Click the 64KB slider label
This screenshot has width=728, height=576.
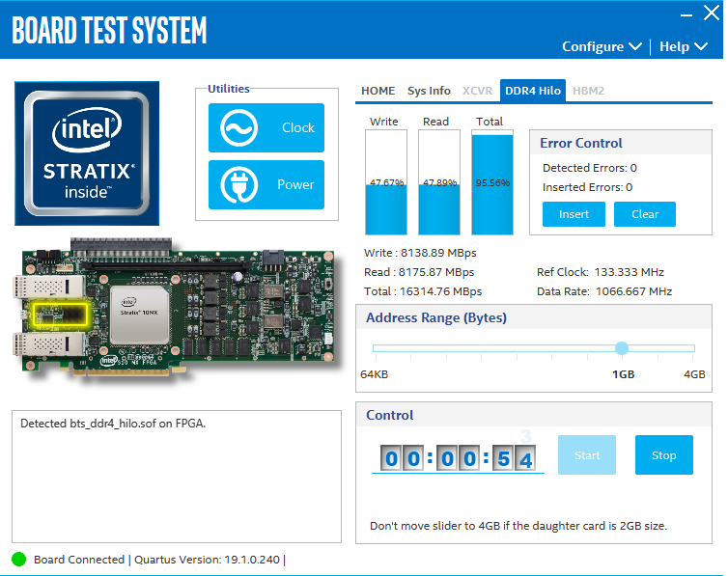point(374,374)
